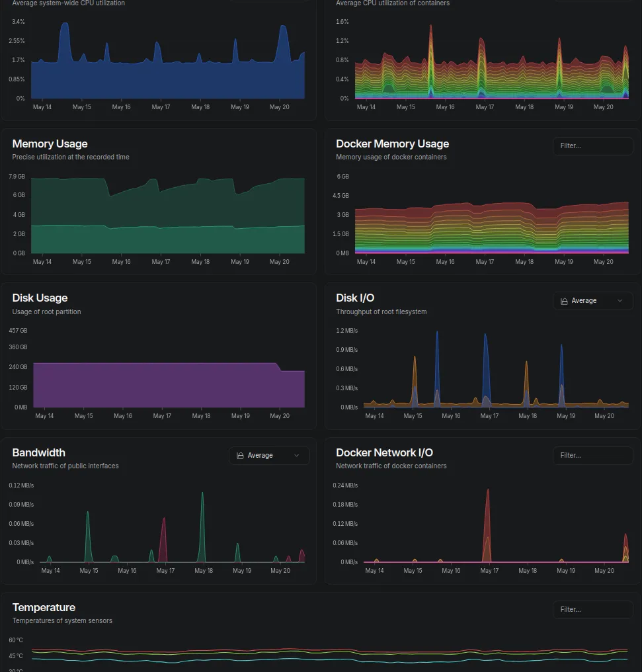Click the 3.4% axis label

pyautogui.click(x=19, y=22)
